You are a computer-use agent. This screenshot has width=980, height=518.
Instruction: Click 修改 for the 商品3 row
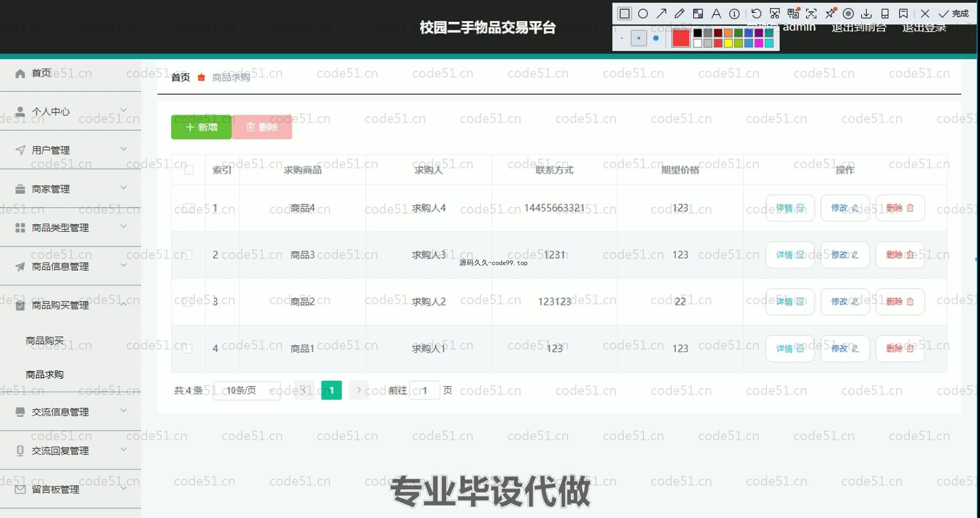(845, 255)
